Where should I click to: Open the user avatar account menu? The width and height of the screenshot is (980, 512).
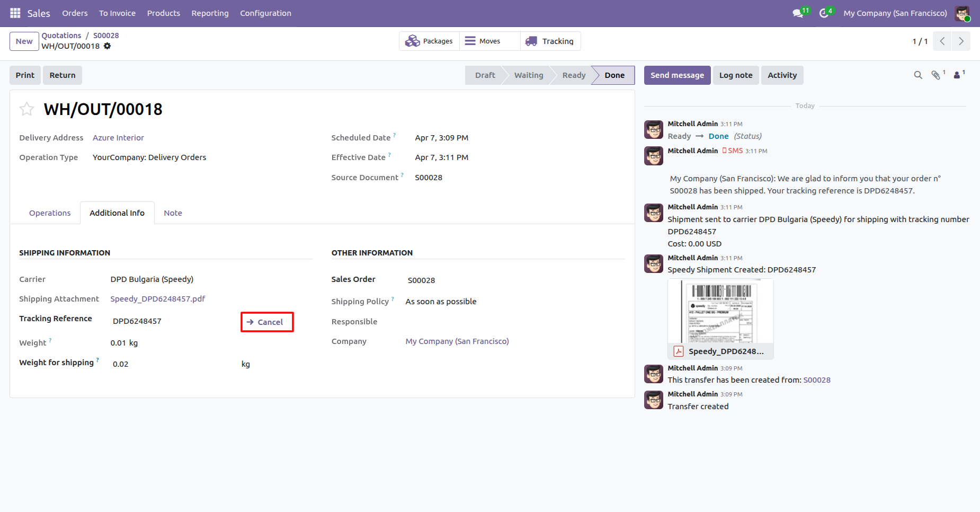pyautogui.click(x=963, y=13)
